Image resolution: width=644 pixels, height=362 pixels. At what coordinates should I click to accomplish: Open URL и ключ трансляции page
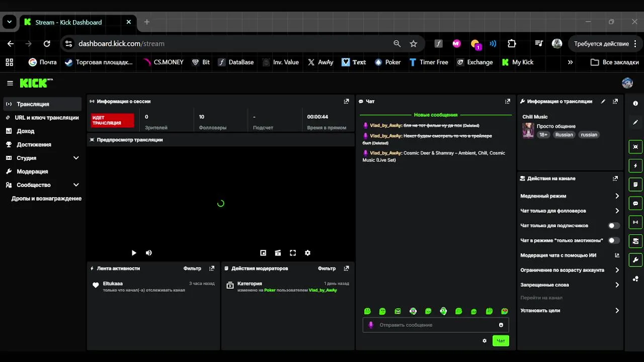[43, 118]
